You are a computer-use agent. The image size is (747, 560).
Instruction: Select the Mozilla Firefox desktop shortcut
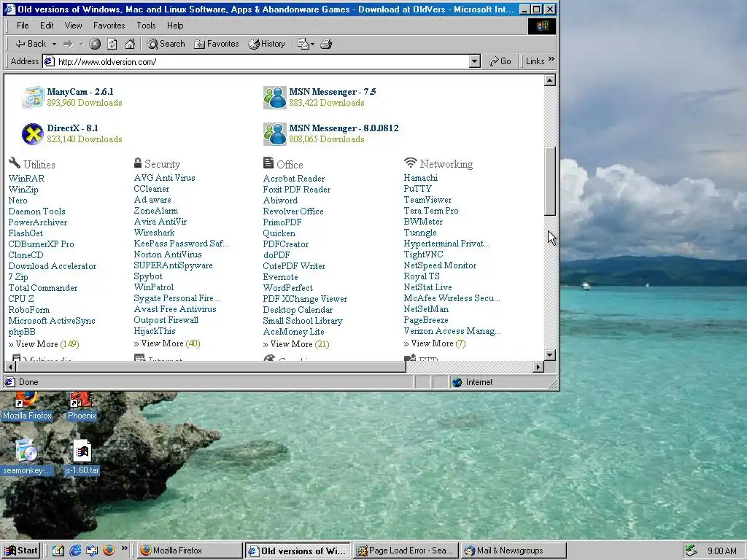27,406
